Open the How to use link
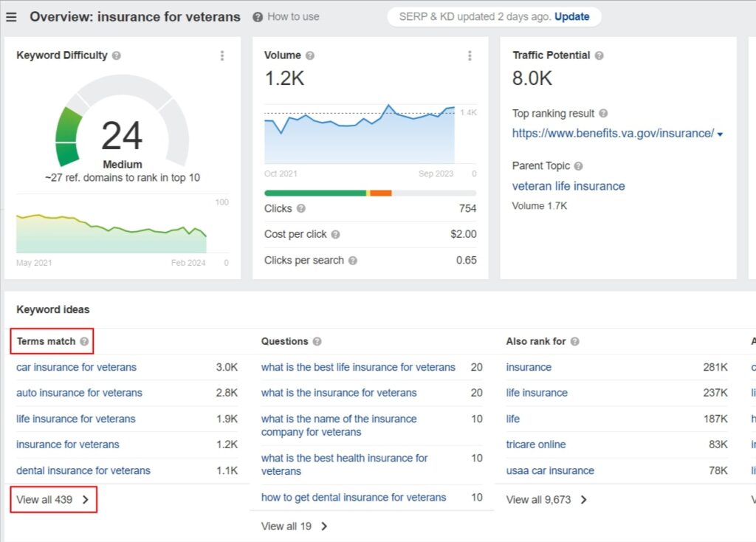The height and width of the screenshot is (542, 756). pyautogui.click(x=293, y=17)
